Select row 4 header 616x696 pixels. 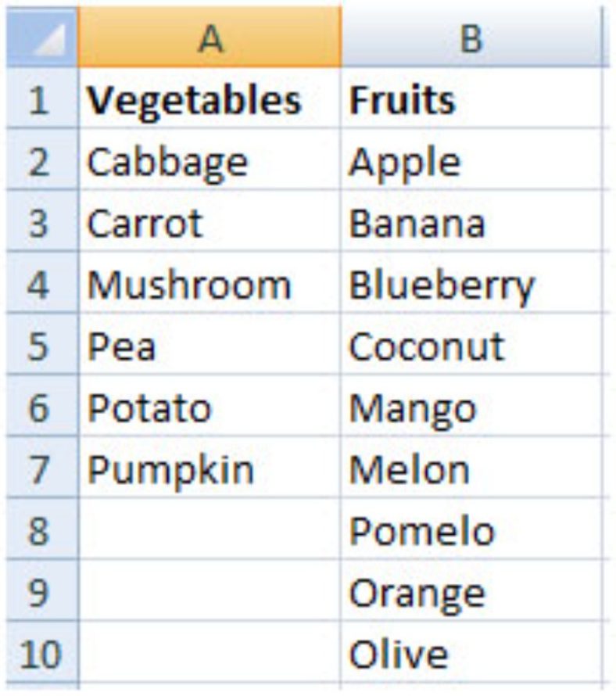point(42,283)
